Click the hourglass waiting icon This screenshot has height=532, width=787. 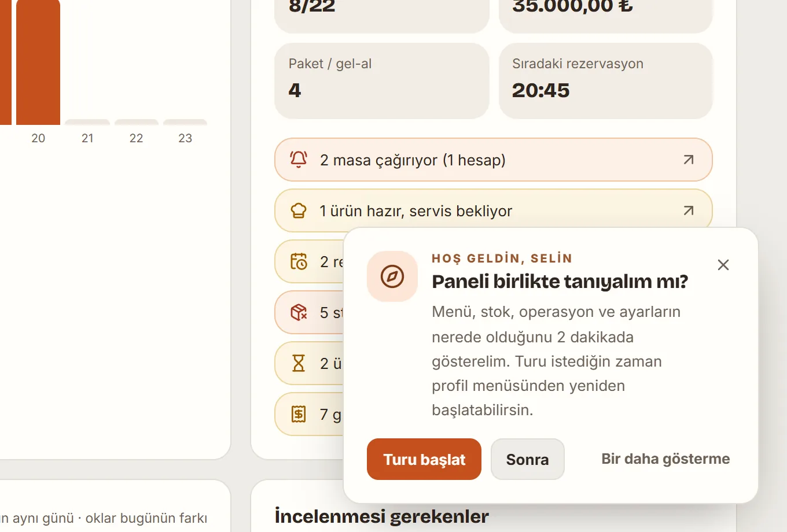299,363
